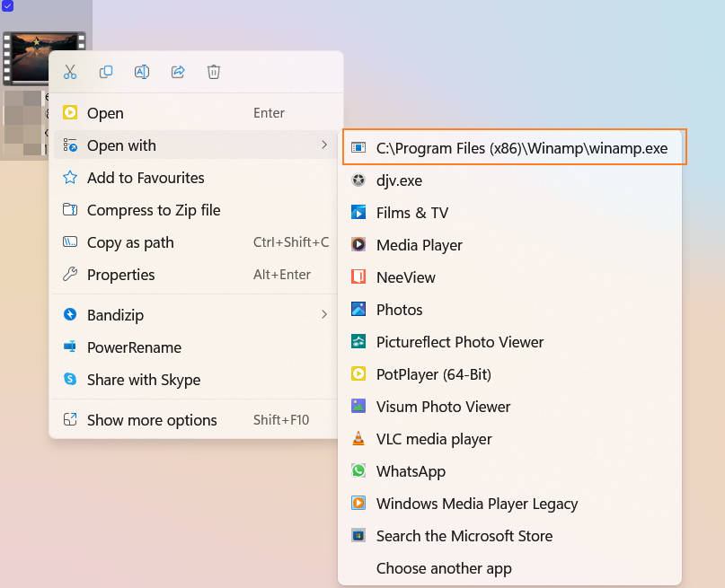This screenshot has width=725, height=588.
Task: Click the Delete trash icon
Action: coord(214,72)
